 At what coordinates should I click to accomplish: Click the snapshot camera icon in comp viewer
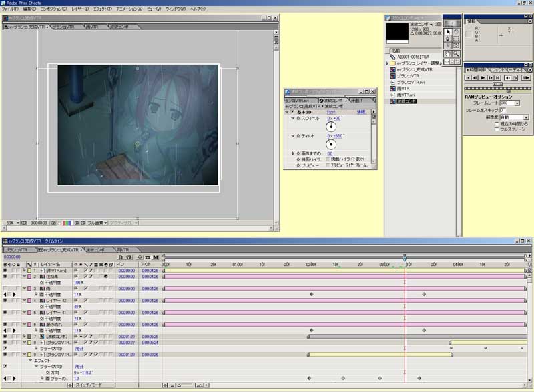tap(53, 223)
